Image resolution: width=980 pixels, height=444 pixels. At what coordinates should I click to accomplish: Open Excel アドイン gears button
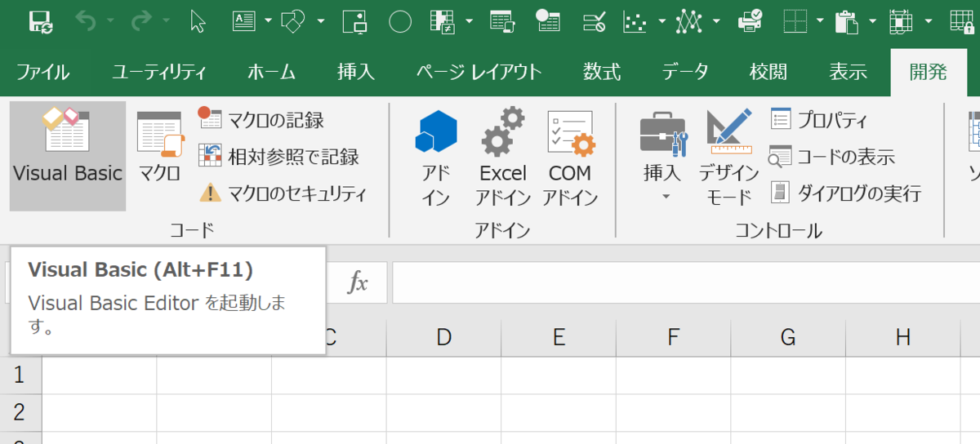click(x=503, y=156)
